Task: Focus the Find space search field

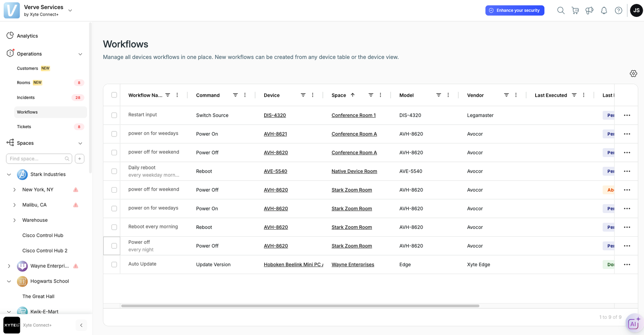Action: [39, 158]
